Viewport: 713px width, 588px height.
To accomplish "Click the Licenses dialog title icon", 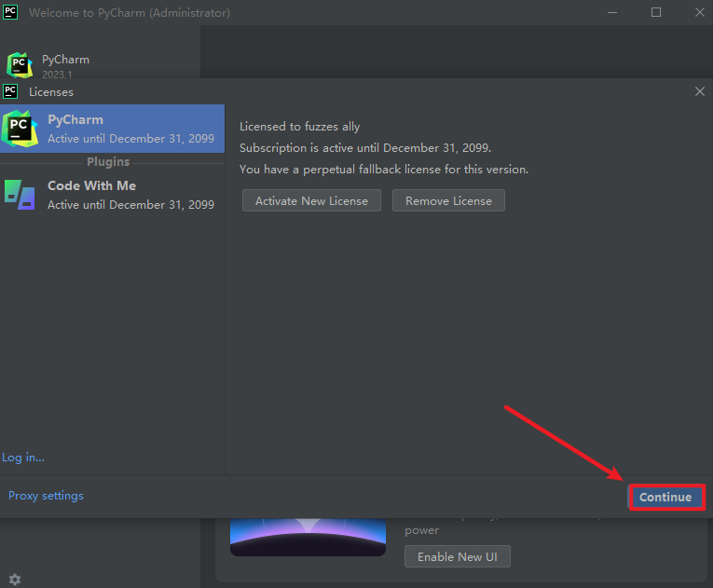I will (10, 91).
